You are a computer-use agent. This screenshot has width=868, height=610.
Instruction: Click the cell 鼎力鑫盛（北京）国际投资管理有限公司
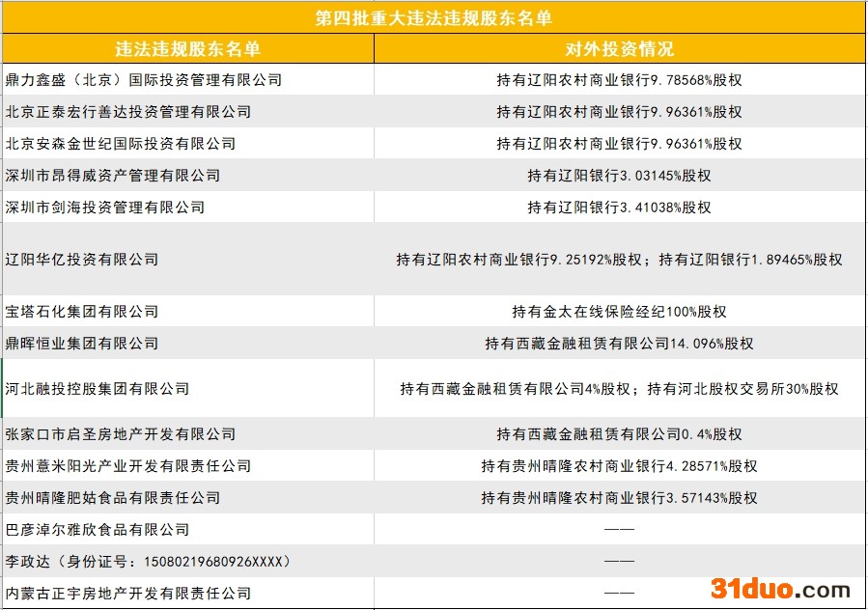click(x=144, y=80)
